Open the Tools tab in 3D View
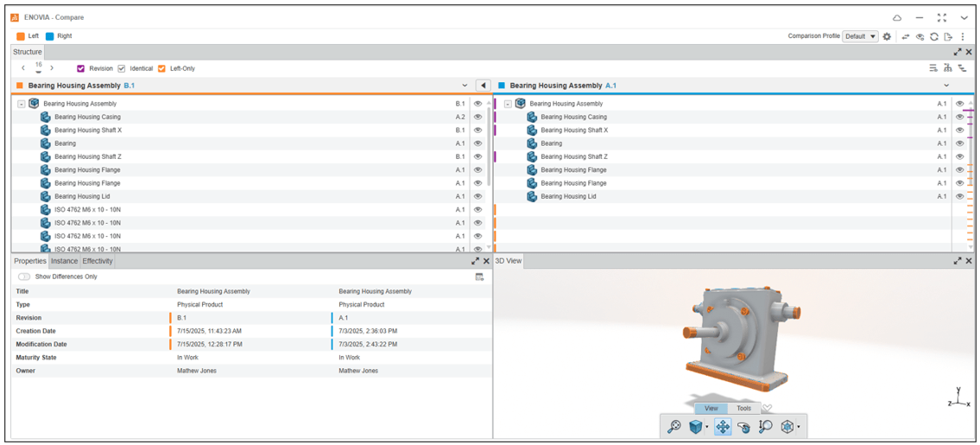This screenshot has height=445, width=980. pyautogui.click(x=743, y=408)
